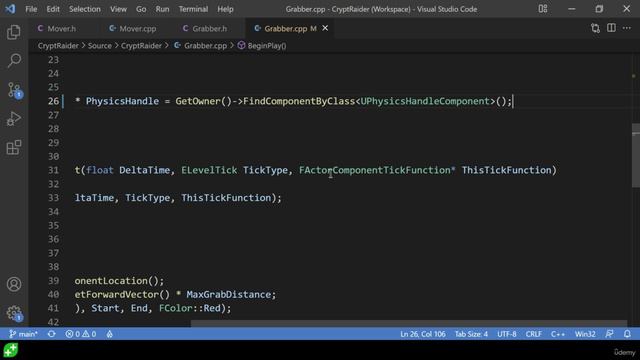
Task: Split the editor to the right
Action: point(611,28)
